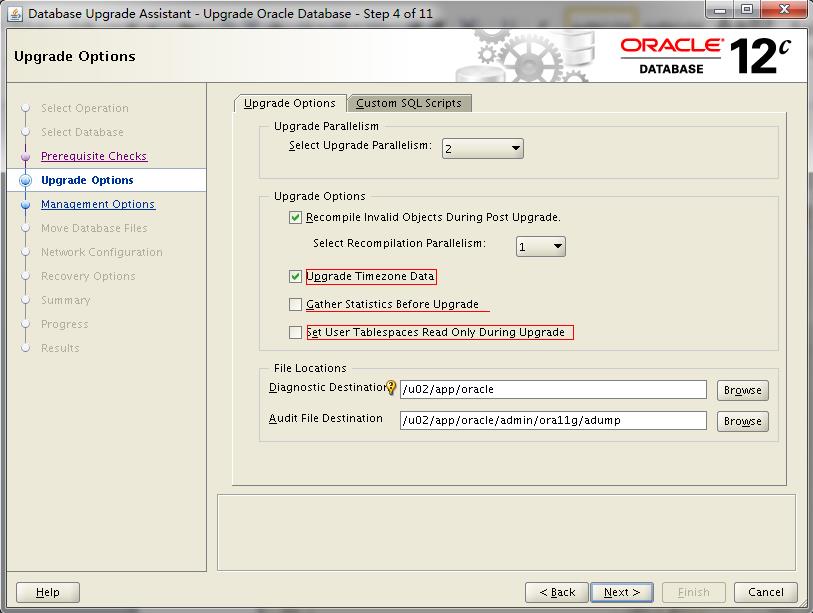The height and width of the screenshot is (613, 813).
Task: Click the Upgrade Options step bullet icon
Action: 25,180
